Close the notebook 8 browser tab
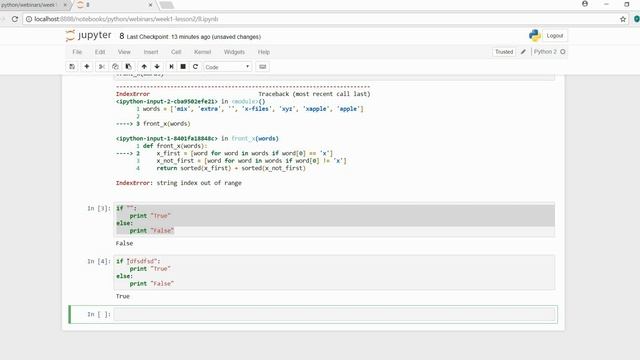Screen dimensions: 640x360 point(150,5)
